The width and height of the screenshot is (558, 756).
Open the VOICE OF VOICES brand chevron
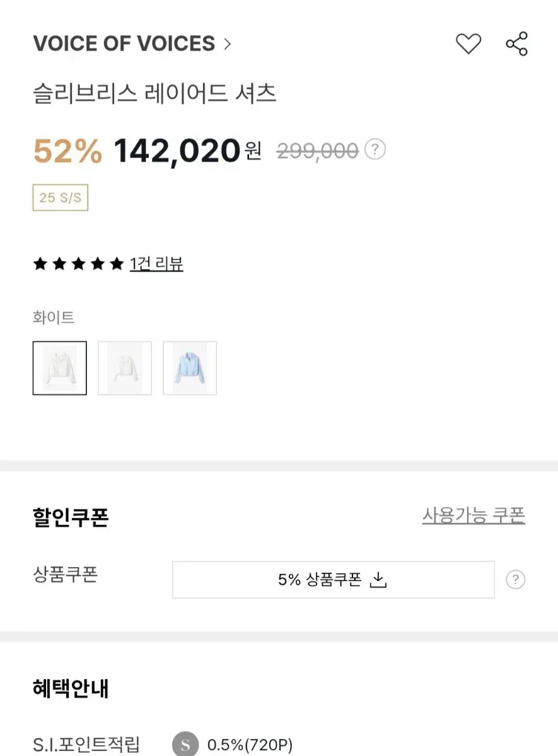(x=228, y=44)
